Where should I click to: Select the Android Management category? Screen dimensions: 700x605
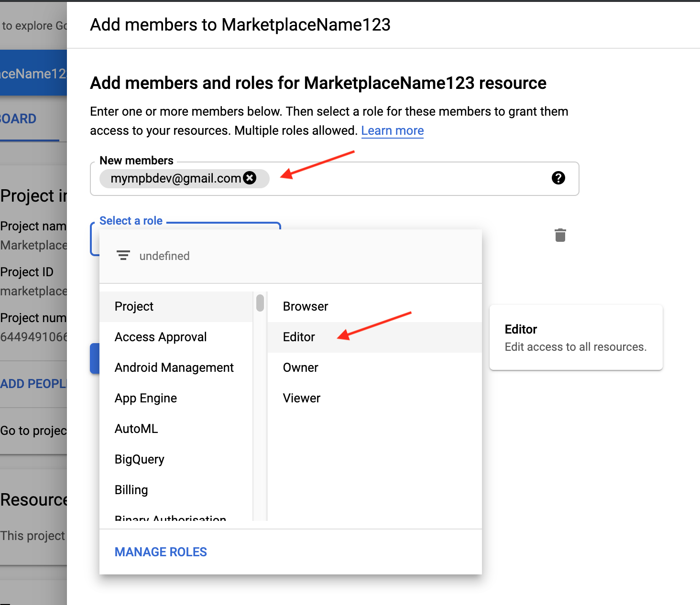tap(174, 367)
